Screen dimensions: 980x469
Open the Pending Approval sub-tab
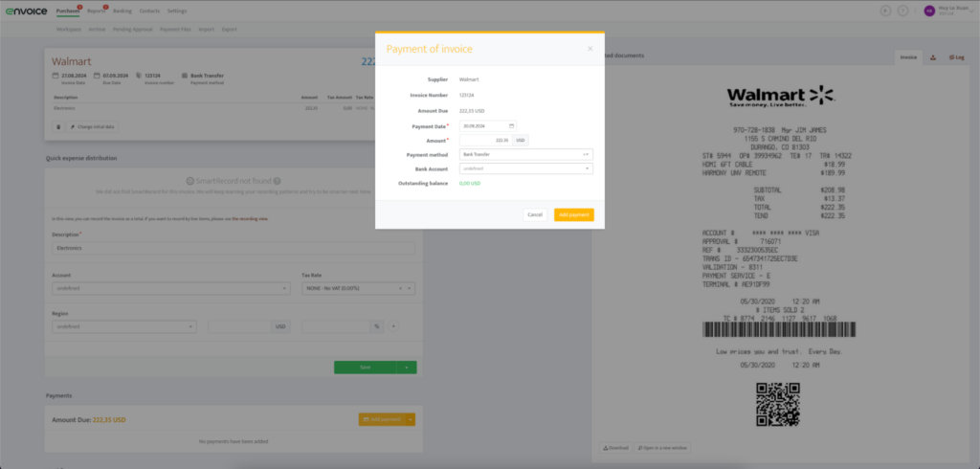[132, 29]
